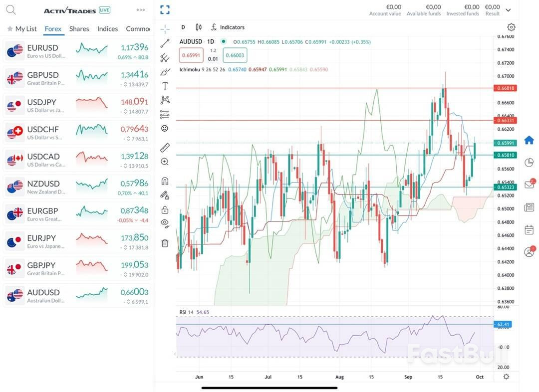Select the measure ruler tool
The image size is (539, 392).
tap(165, 146)
